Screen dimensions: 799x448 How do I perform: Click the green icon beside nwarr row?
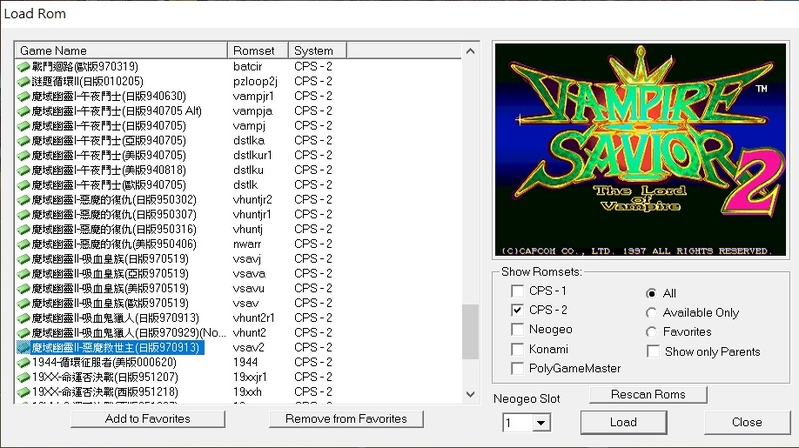point(23,244)
